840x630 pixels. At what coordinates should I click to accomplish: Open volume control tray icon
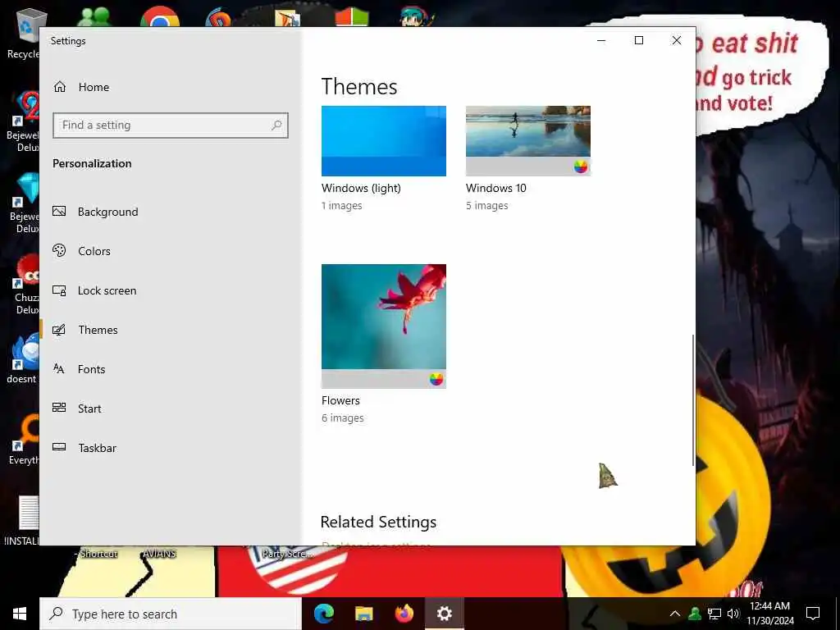click(x=733, y=614)
